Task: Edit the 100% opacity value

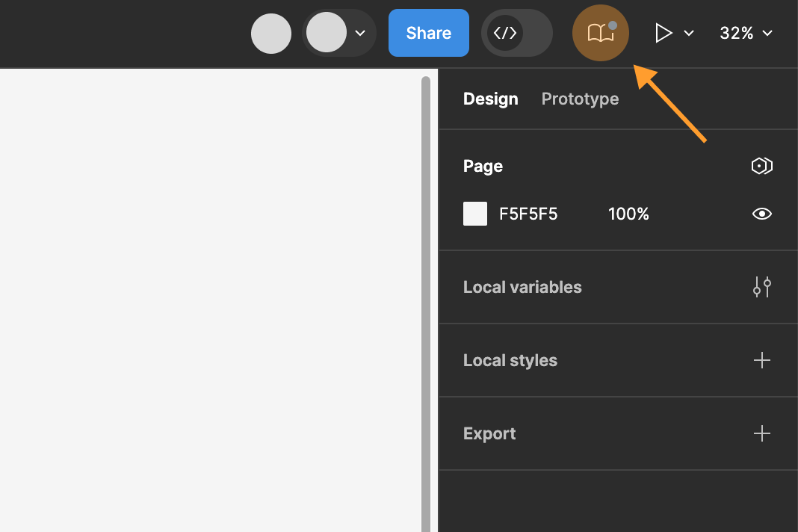Action: pyautogui.click(x=628, y=214)
